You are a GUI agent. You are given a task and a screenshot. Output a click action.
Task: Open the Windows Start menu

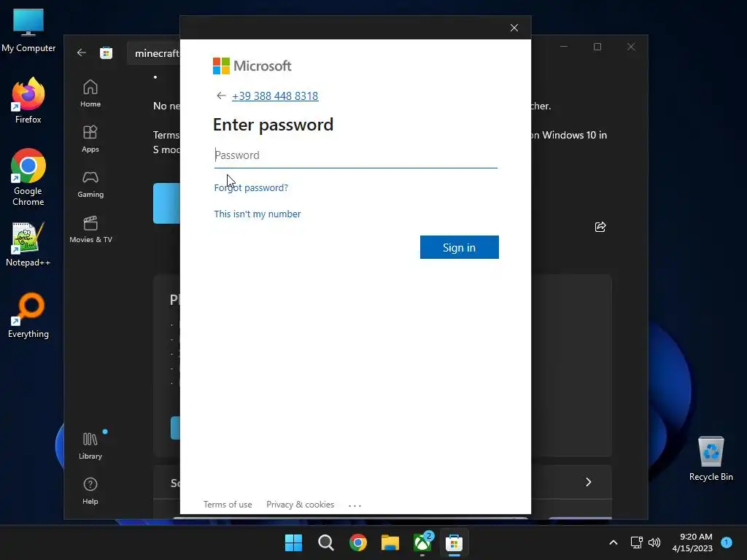[293, 542]
